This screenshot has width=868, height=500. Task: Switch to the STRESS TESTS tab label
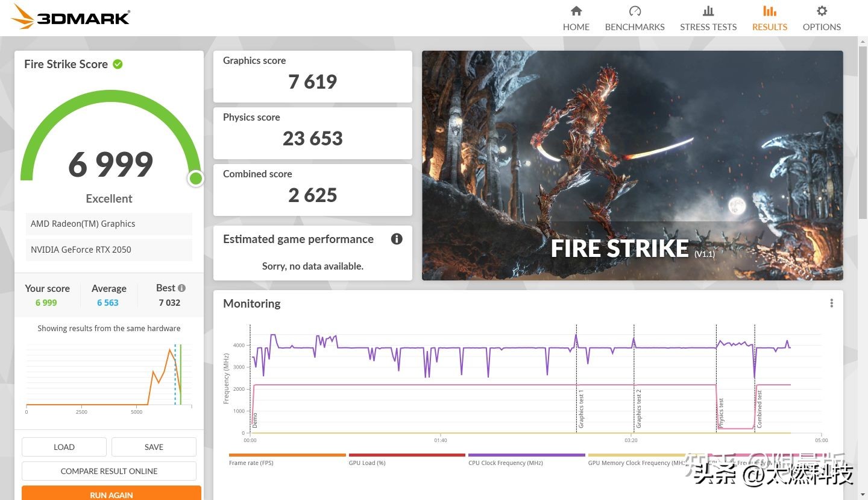(x=708, y=27)
